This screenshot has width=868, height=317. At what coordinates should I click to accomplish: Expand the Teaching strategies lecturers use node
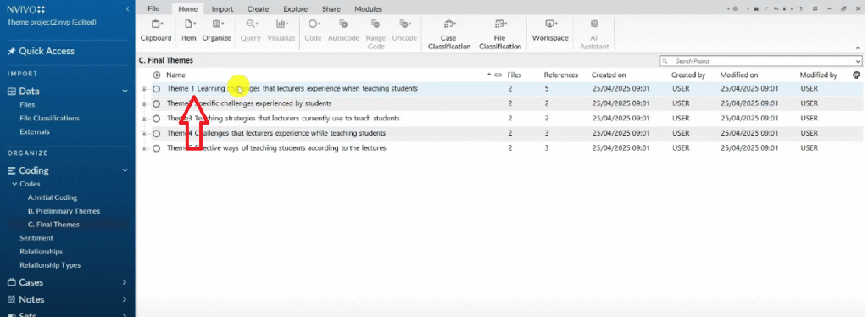(x=144, y=119)
